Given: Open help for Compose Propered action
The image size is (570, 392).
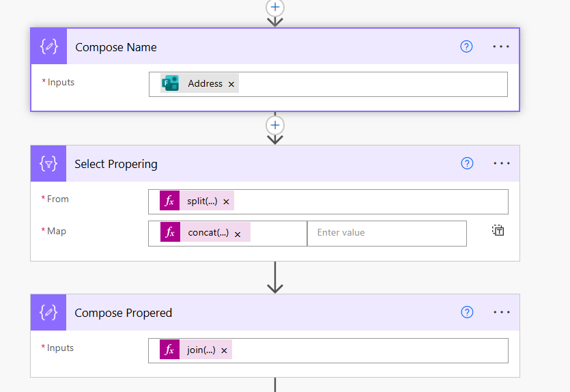Looking at the screenshot, I should tap(467, 312).
